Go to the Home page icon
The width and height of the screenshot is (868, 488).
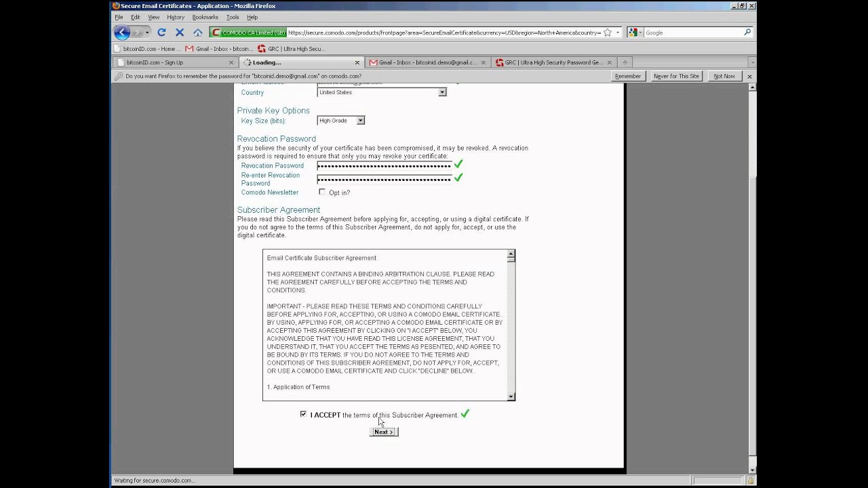point(198,33)
